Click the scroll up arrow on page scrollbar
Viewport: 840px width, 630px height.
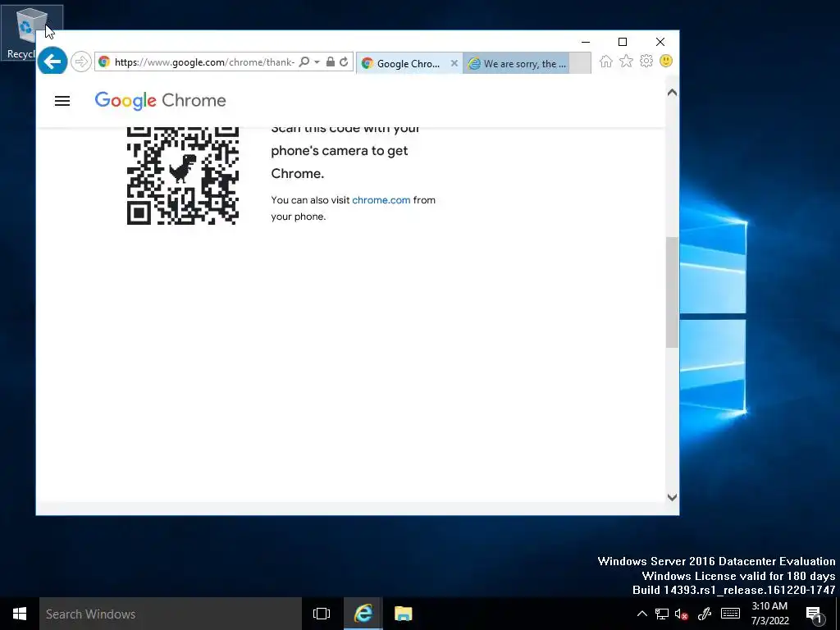coord(672,93)
